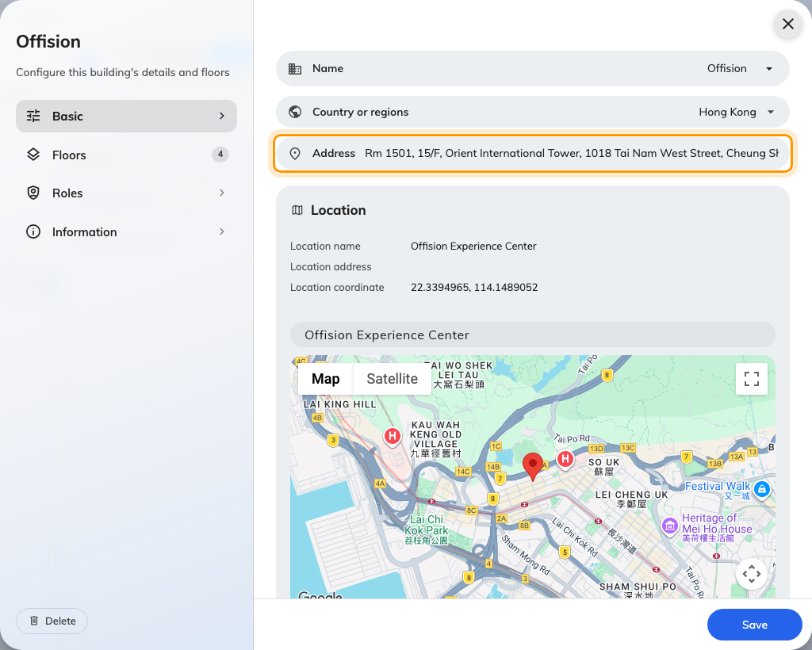Click the Roles shield icon
This screenshot has height=650, width=812.
click(x=33, y=193)
